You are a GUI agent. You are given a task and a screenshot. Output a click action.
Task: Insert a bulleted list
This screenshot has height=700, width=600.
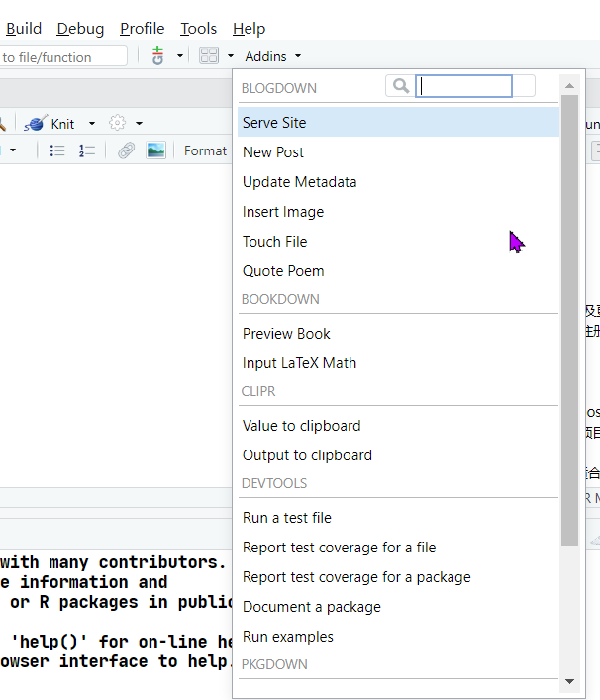point(57,150)
